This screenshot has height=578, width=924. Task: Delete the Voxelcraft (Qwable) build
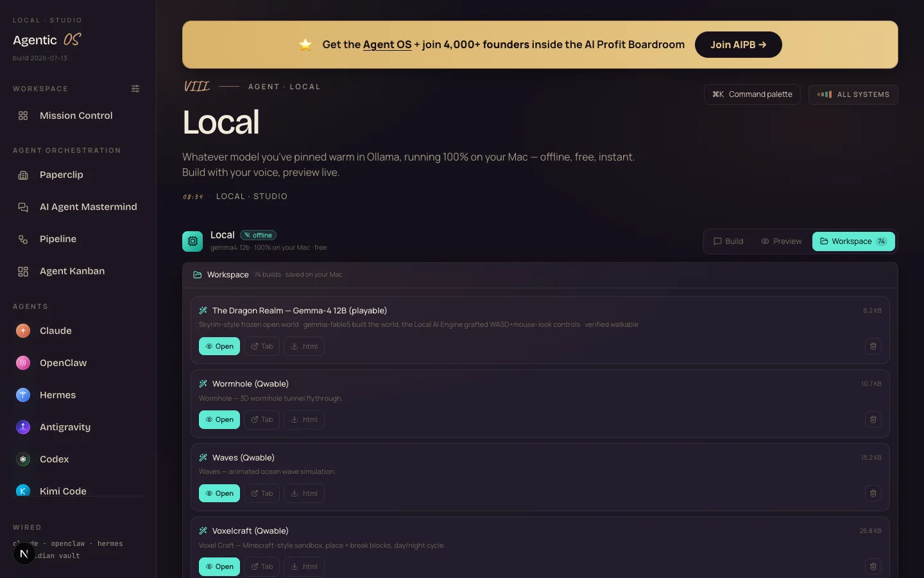coord(873,566)
